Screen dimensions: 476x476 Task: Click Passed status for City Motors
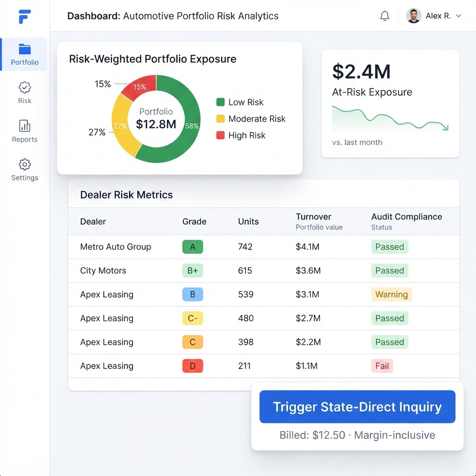coord(390,271)
